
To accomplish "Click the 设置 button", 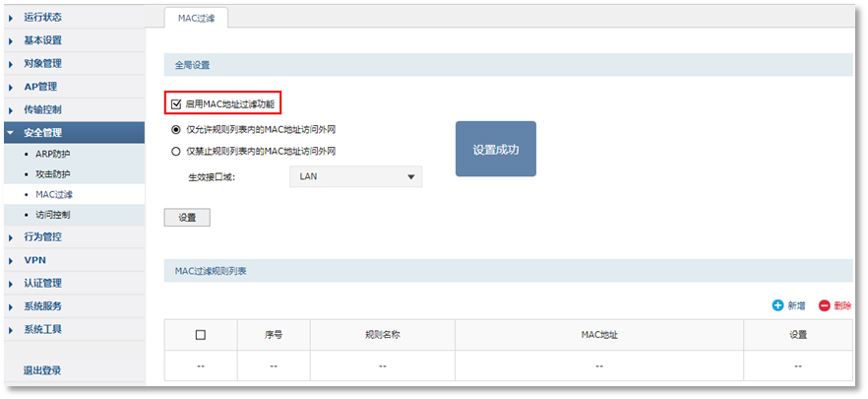I will pyautogui.click(x=187, y=218).
